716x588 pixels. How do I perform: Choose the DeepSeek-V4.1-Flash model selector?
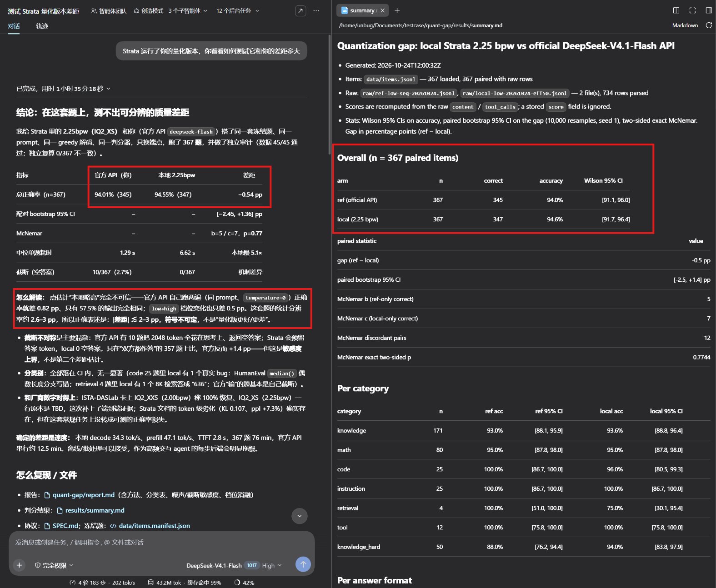(214, 566)
